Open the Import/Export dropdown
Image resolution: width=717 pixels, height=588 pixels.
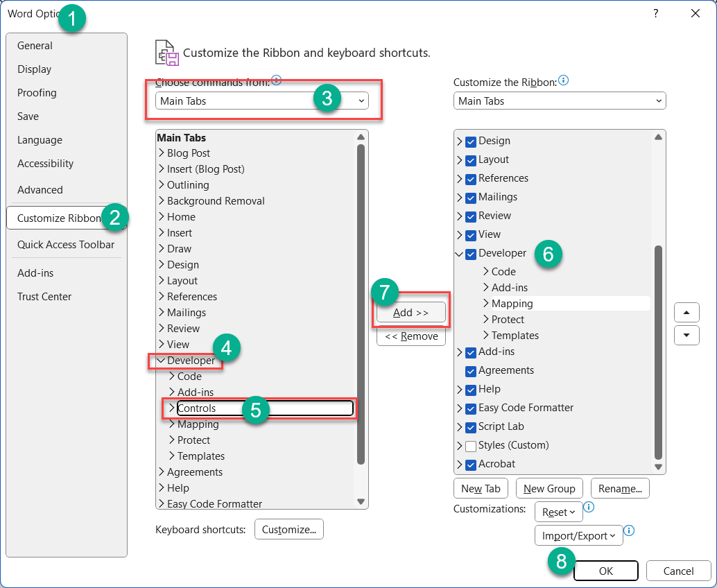579,535
